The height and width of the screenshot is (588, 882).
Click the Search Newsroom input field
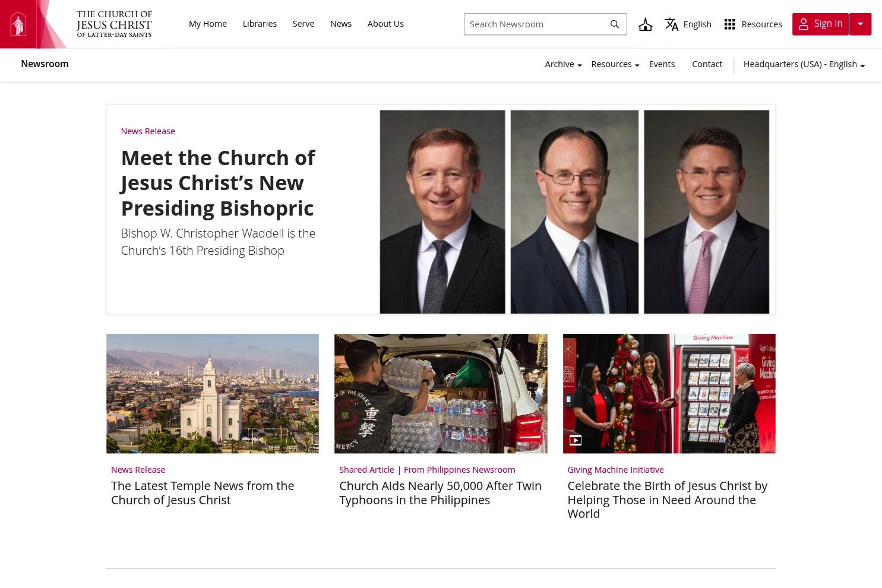[x=535, y=24]
